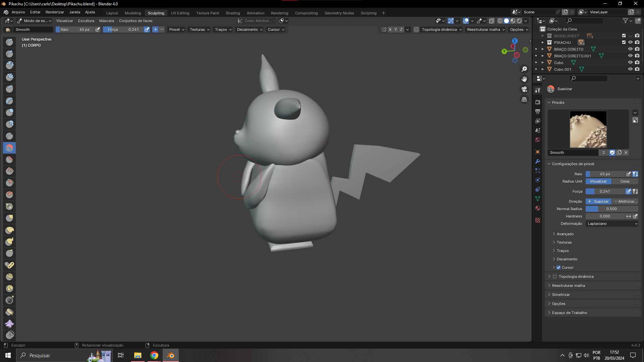Click the pan hand viewport icon

[x=524, y=79]
